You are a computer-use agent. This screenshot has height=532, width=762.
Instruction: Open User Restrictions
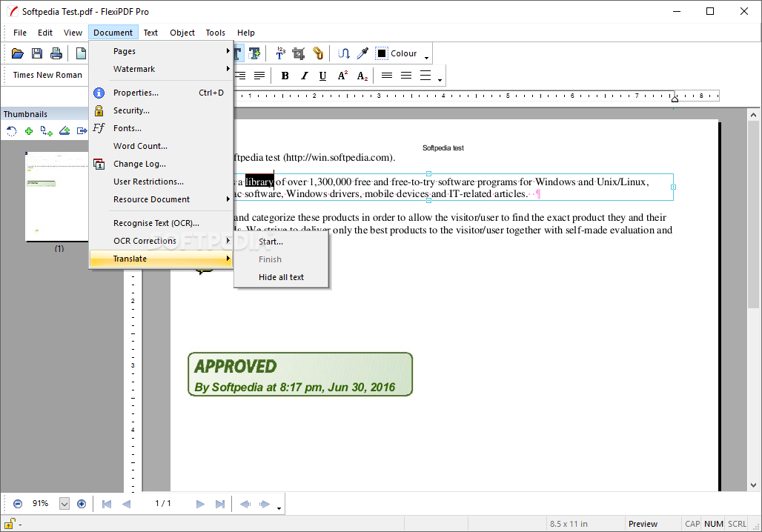pyautogui.click(x=161, y=182)
